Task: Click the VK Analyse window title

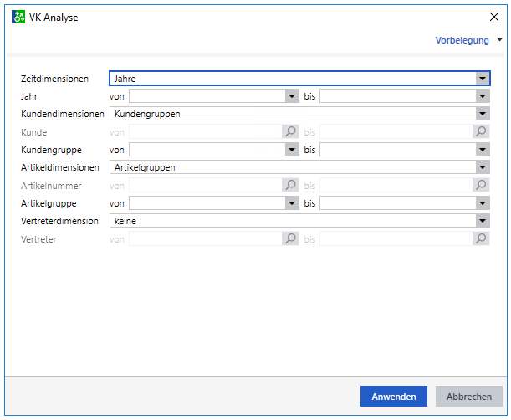Action: tap(54, 18)
